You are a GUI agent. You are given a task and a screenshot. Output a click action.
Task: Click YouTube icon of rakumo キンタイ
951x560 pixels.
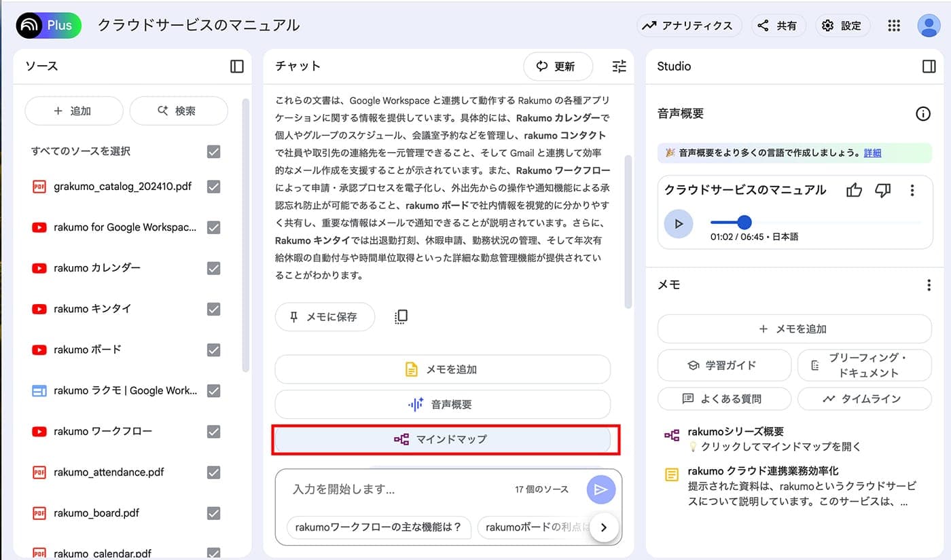pyautogui.click(x=39, y=309)
